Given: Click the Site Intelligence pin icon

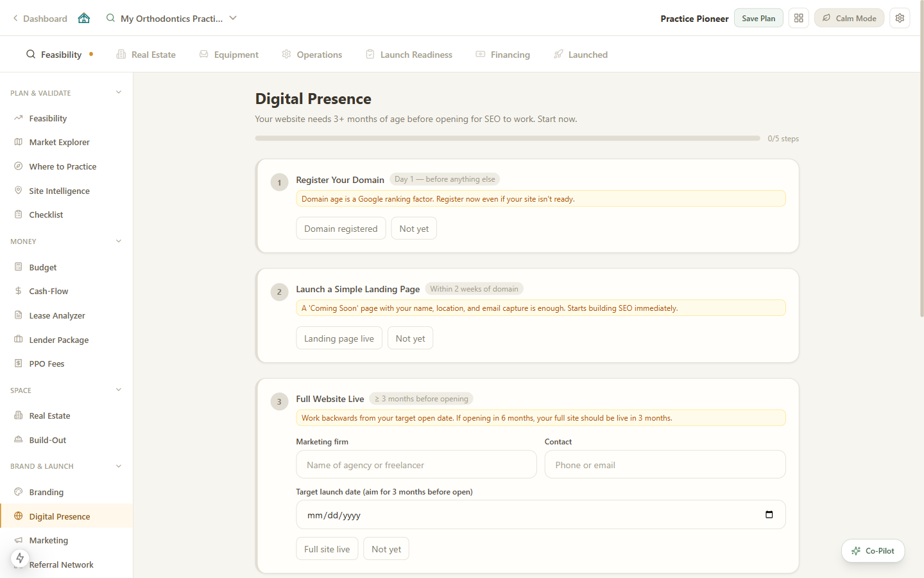Looking at the screenshot, I should click(x=19, y=191).
